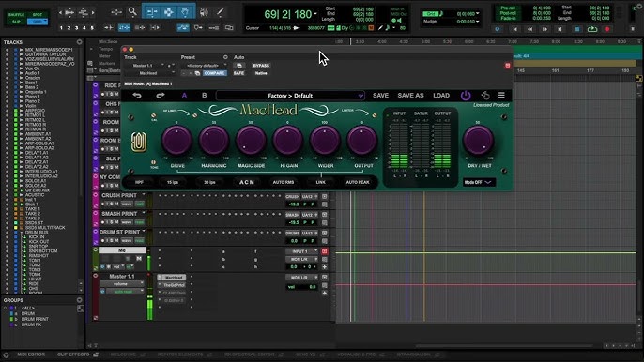Image resolution: width=644 pixels, height=362 pixels.
Task: Click the Online sync clock icon
Action: 498,29
